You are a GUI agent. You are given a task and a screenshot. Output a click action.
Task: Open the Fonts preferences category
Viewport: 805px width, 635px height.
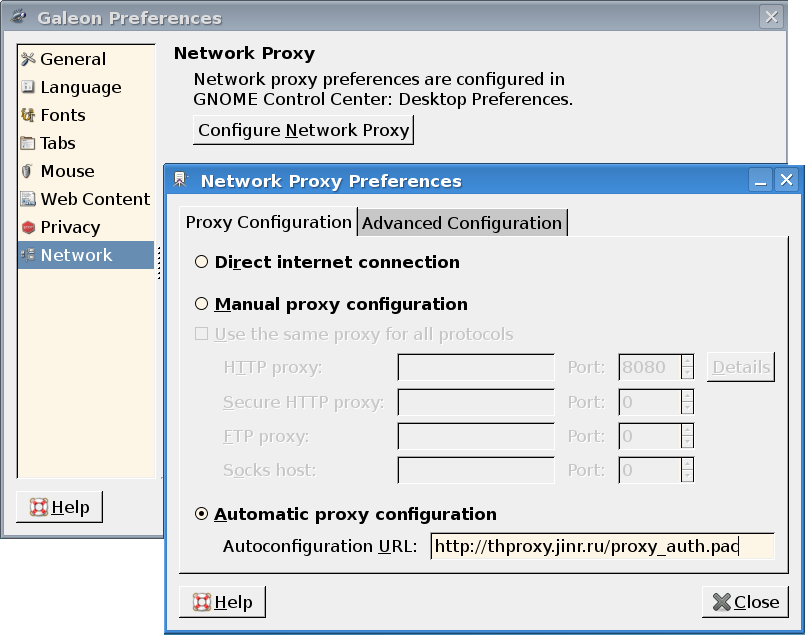coord(86,115)
